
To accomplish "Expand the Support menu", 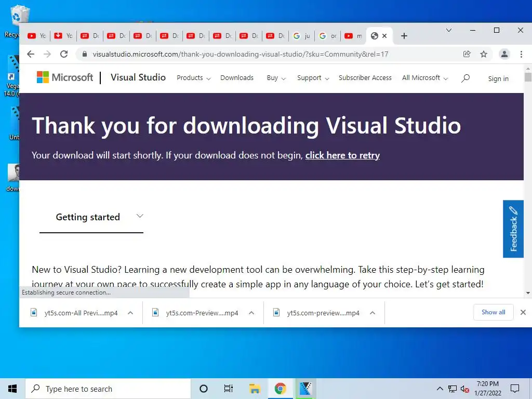I will (x=313, y=78).
